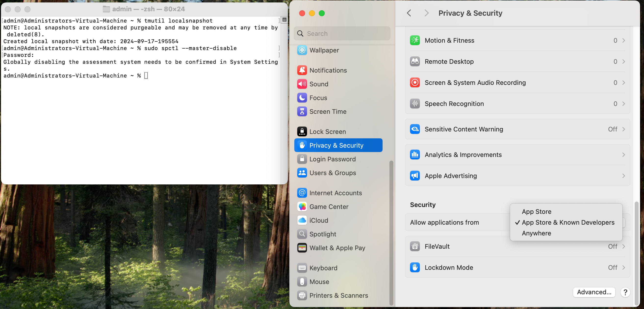The image size is (644, 309).
Task: Select App Store option in popup menu
Action: 536,211
